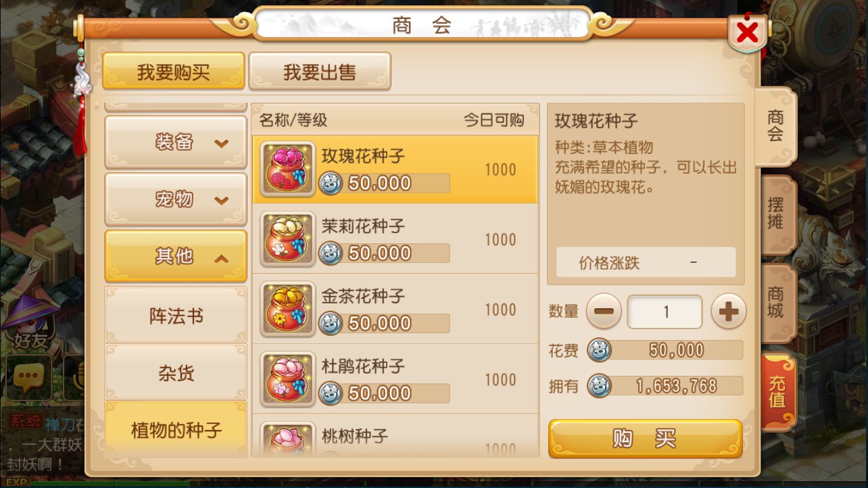This screenshot has height=488, width=868.
Task: Select the 阵法书 subcategory
Action: (176, 316)
